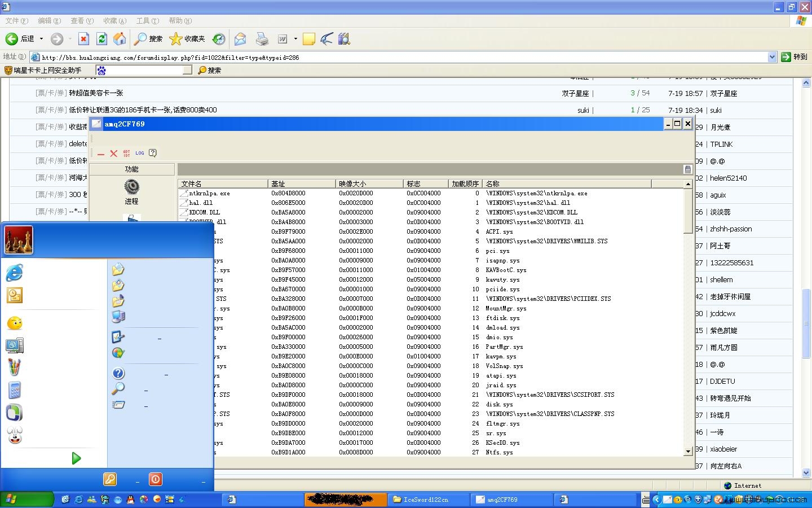This screenshot has width=812, height=508.
Task: Click the browser Refresh icon
Action: pyautogui.click(x=101, y=39)
